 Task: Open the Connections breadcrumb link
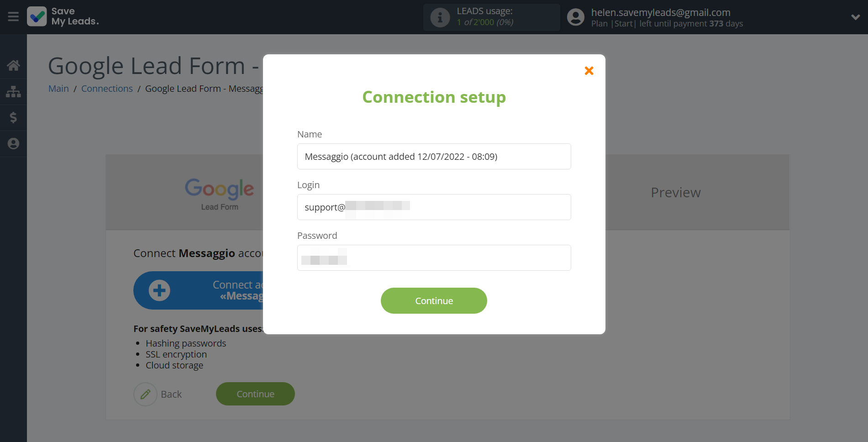point(107,89)
